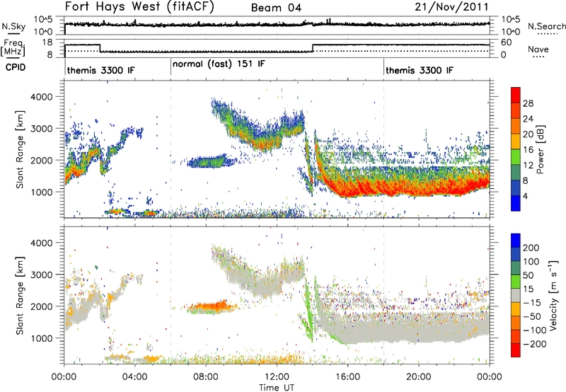Click the 'Velocity [m s-1]' colorbar title
Screen dimensions: 566x392
pyautogui.click(x=553, y=295)
